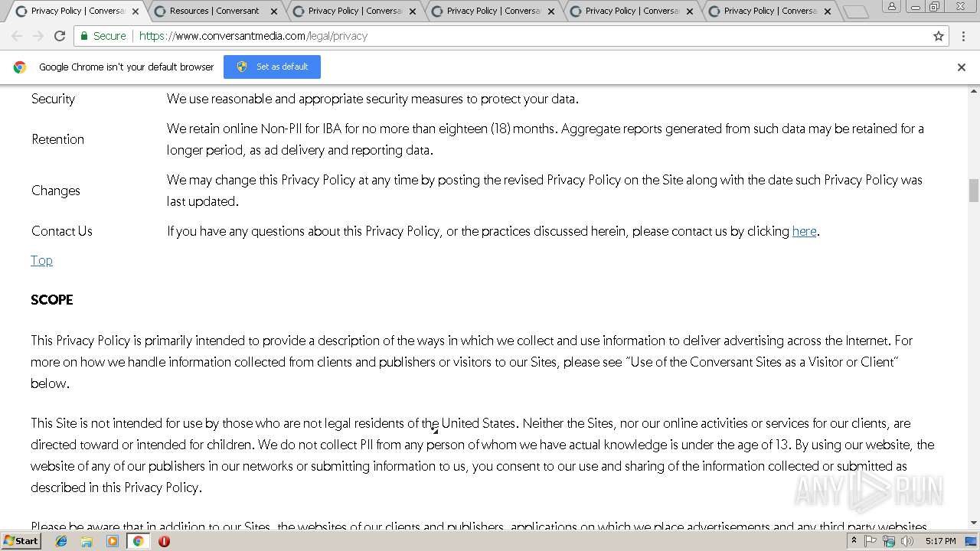
Task: Click the "Retention" row label
Action: coord(57,139)
